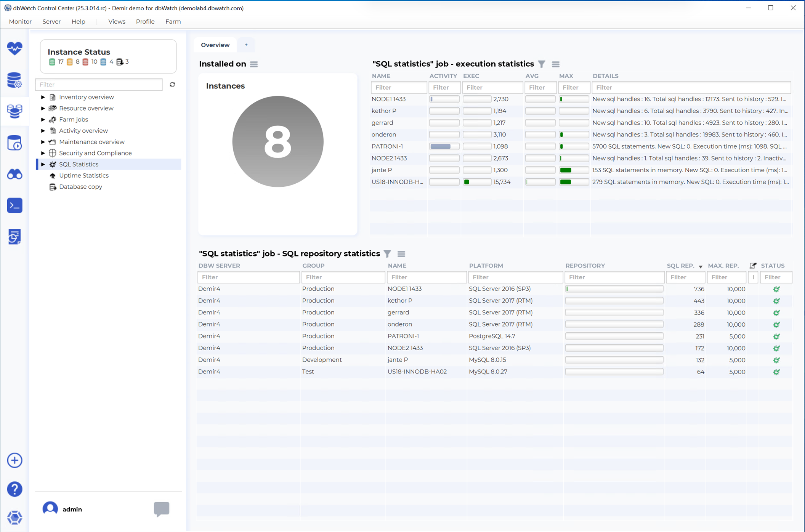The width and height of the screenshot is (805, 532).
Task: Open the hamburger menu next to Installed on
Action: tap(254, 64)
